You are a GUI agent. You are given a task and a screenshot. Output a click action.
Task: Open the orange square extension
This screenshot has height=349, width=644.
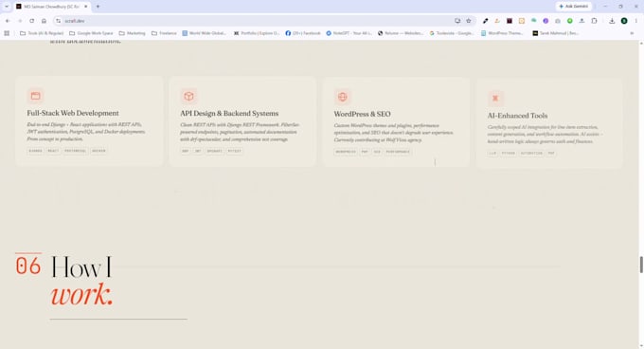pyautogui.click(x=522, y=21)
